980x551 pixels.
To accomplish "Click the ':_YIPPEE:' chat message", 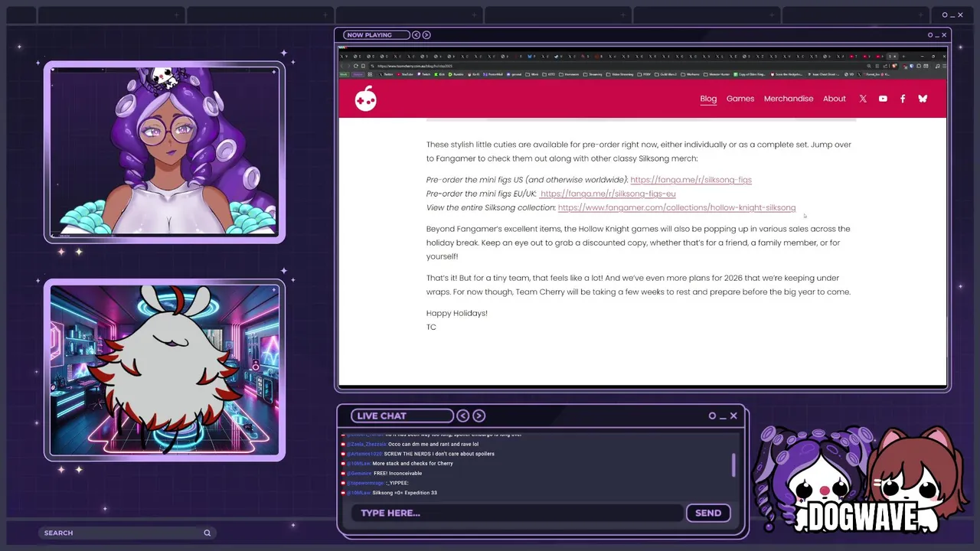I will (x=397, y=483).
